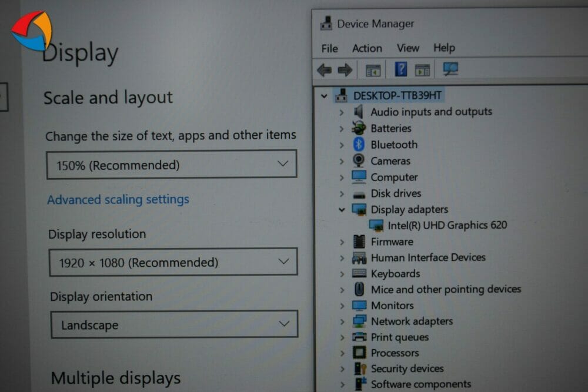
Task: Collapse the DESKTOP-TTB39HT root node
Action: click(x=324, y=96)
